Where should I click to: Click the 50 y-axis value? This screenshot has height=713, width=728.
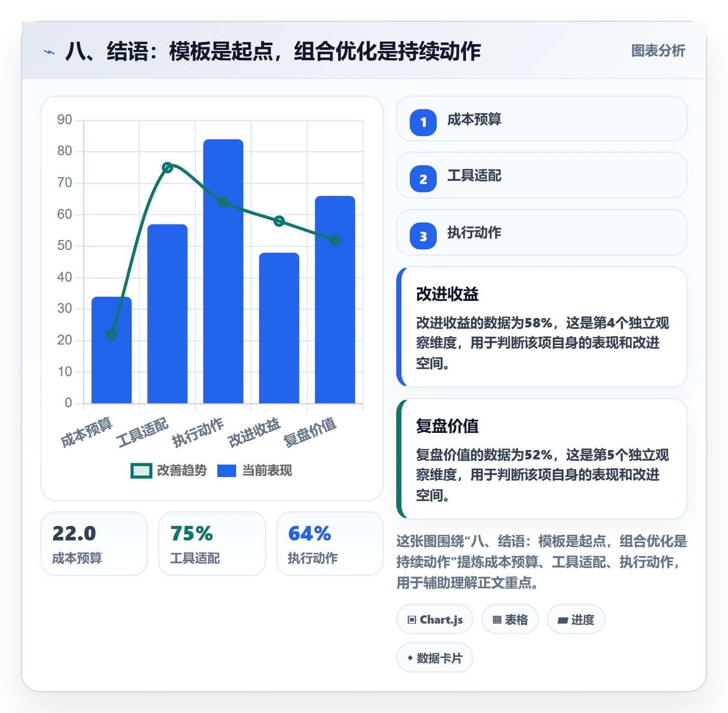(x=64, y=245)
